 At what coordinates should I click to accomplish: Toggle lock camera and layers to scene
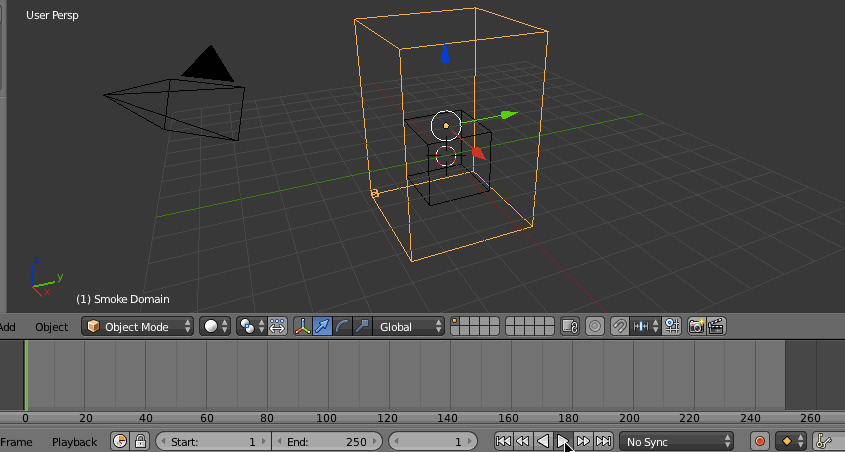coord(570,326)
